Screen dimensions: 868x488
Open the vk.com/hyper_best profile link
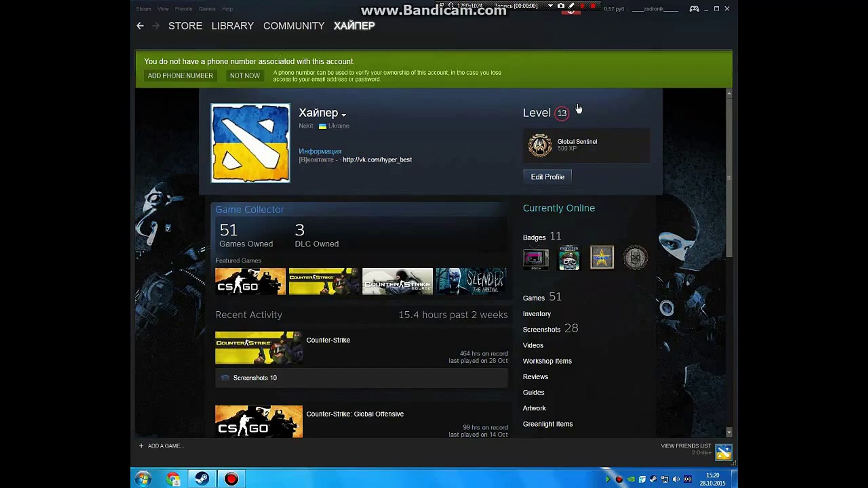tap(377, 160)
